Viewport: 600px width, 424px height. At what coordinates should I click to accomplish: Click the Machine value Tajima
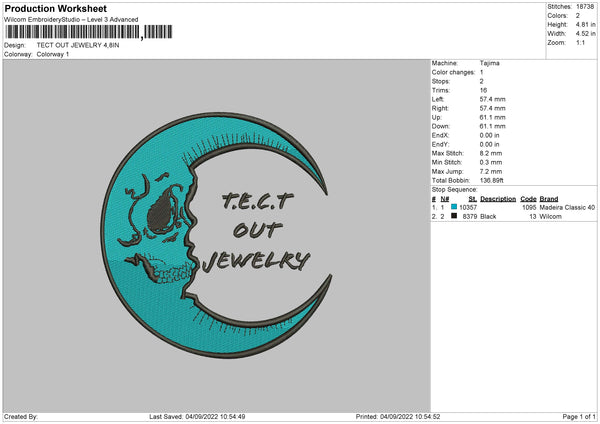click(x=489, y=63)
